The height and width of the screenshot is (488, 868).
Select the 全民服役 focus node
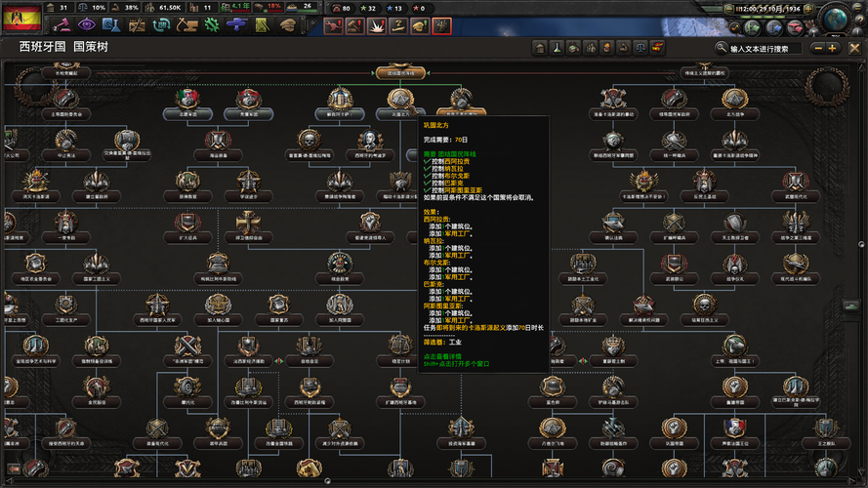(97, 392)
